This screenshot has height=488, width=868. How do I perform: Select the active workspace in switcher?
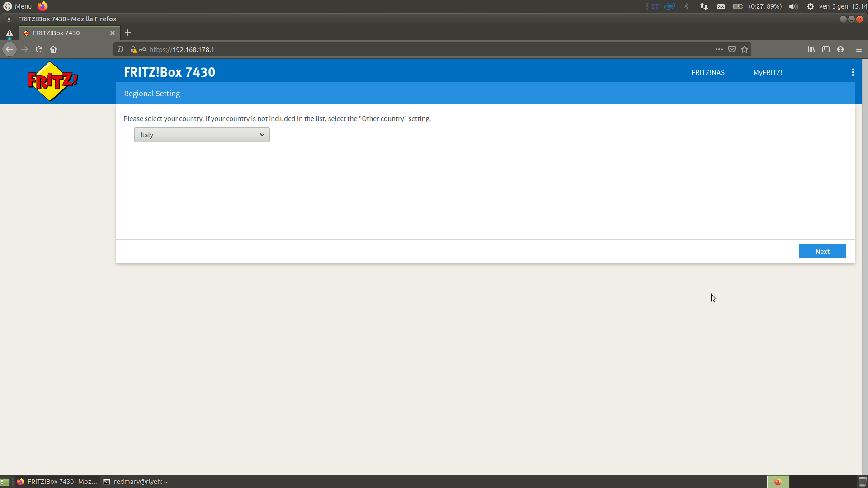[778, 482]
